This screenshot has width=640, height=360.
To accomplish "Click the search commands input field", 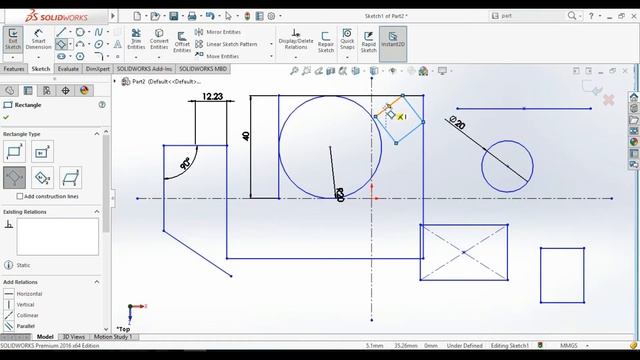I will point(532,16).
